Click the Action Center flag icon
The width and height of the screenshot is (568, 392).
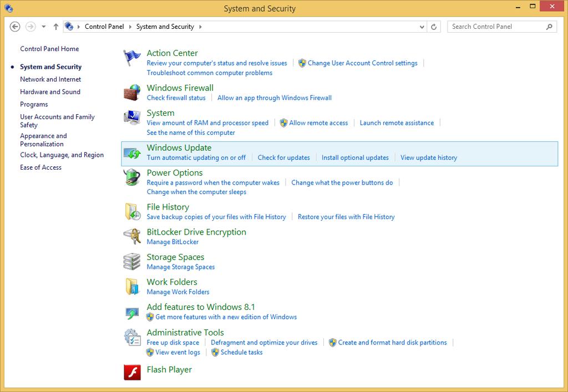pos(131,58)
